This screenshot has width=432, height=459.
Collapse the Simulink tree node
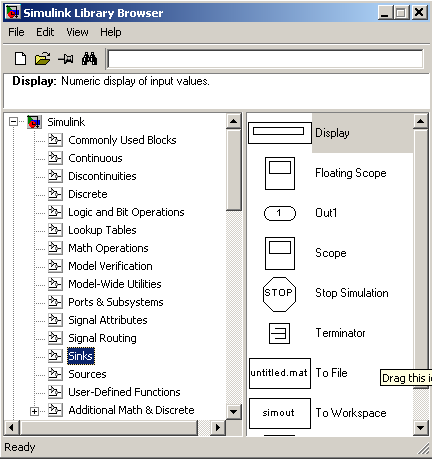pos(13,122)
